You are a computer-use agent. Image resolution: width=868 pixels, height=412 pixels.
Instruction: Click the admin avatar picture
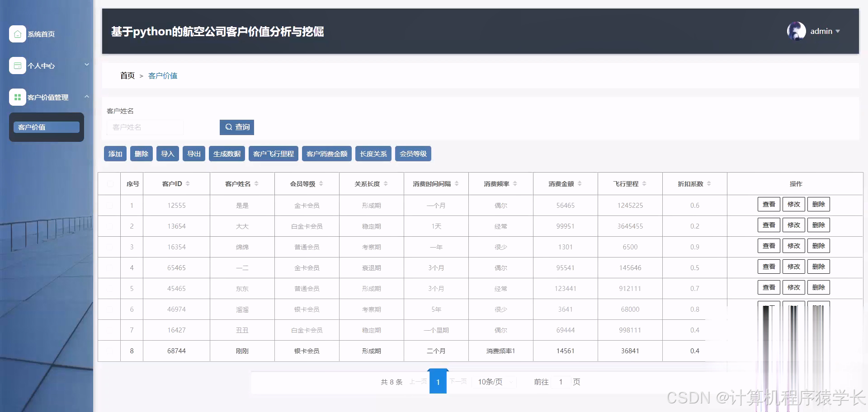(x=796, y=31)
